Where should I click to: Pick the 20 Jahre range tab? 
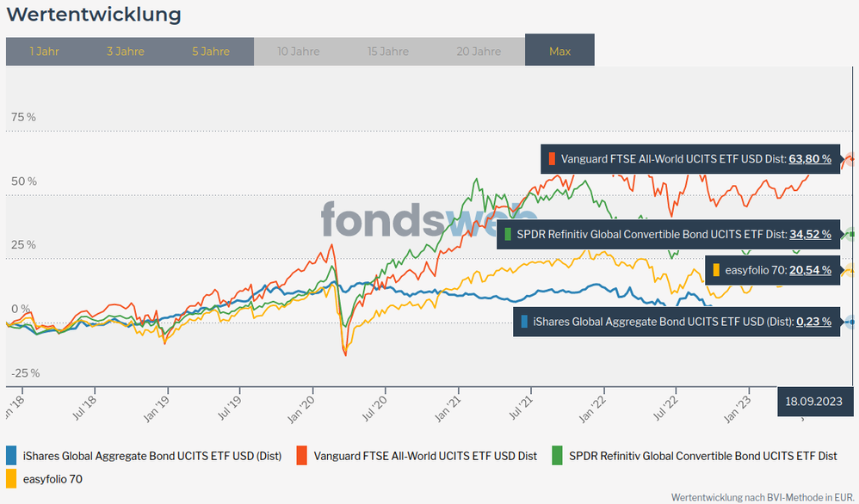(x=479, y=52)
